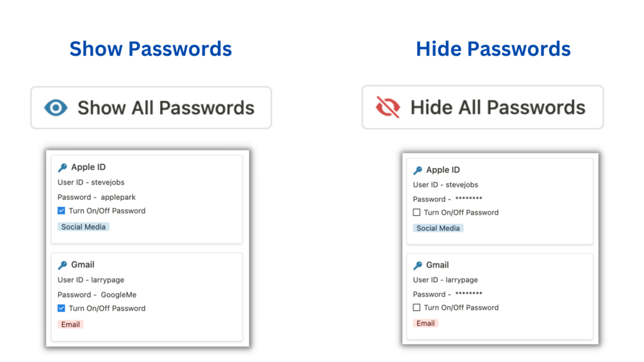644x362 pixels.
Task: Uncheck Apple ID password toggle in left panel
Action: 62,211
